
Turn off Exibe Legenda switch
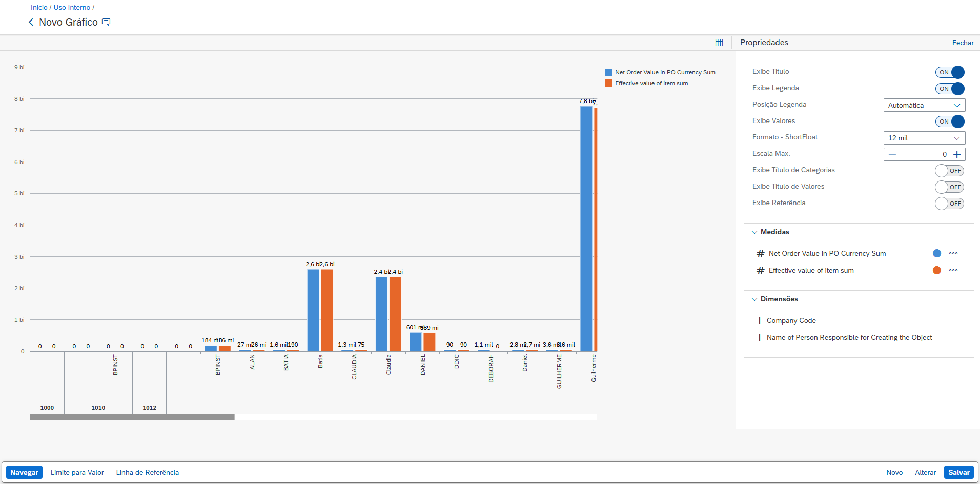pos(949,89)
